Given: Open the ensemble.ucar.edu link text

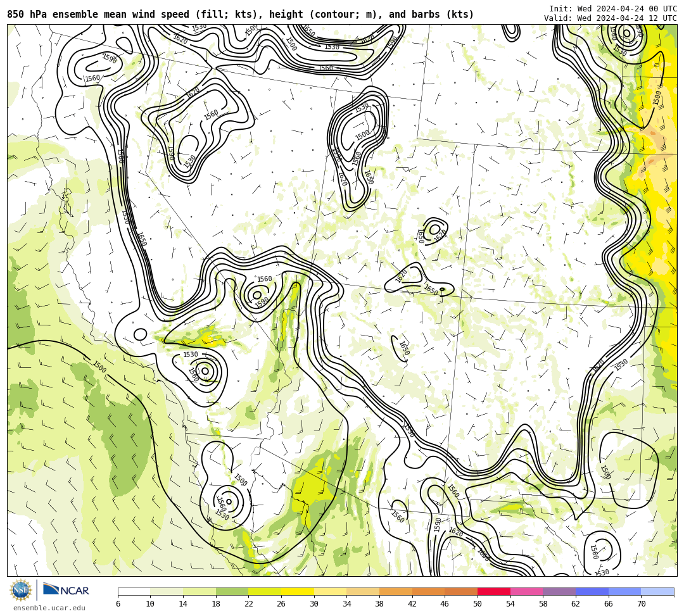Looking at the screenshot, I should click(49, 608).
